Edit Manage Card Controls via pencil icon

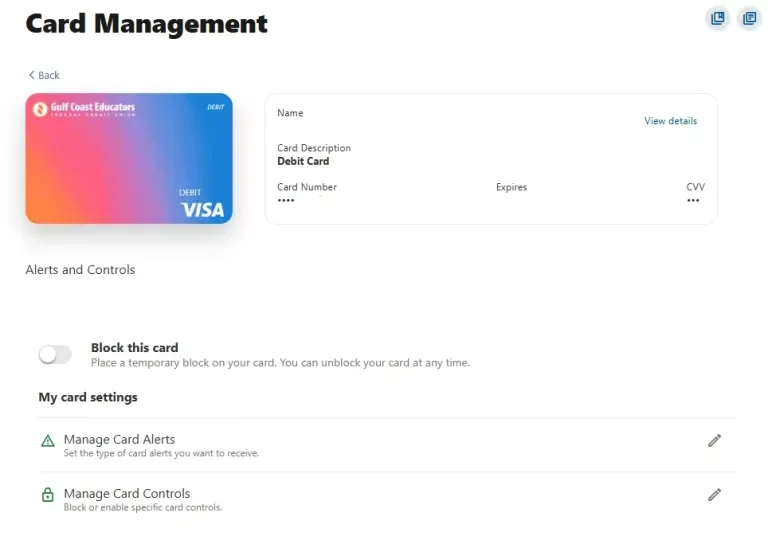[x=715, y=494]
